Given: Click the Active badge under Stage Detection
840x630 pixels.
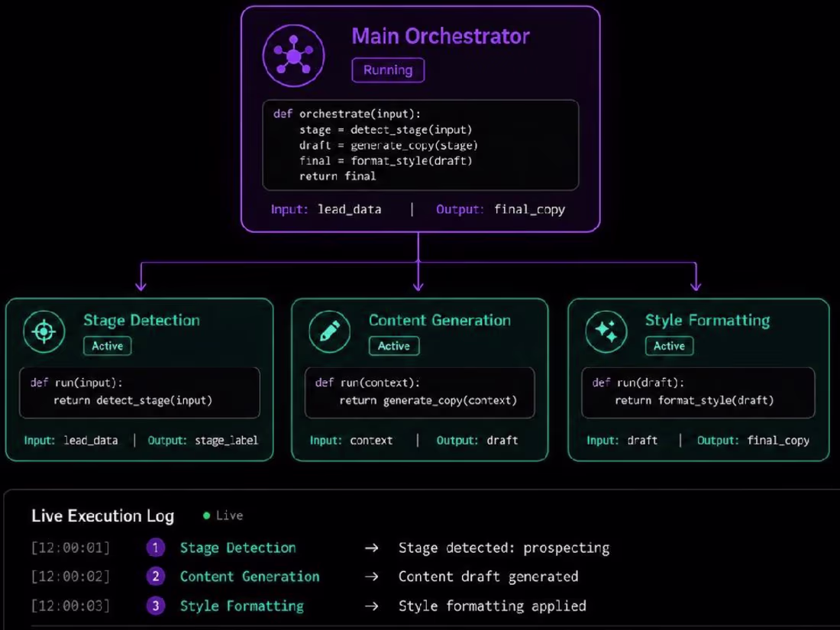Looking at the screenshot, I should (107, 345).
